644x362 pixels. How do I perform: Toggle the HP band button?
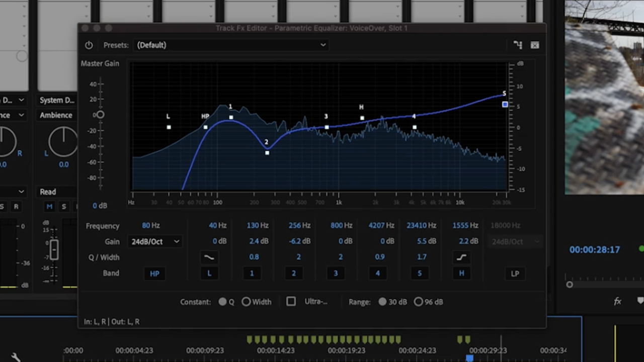154,274
